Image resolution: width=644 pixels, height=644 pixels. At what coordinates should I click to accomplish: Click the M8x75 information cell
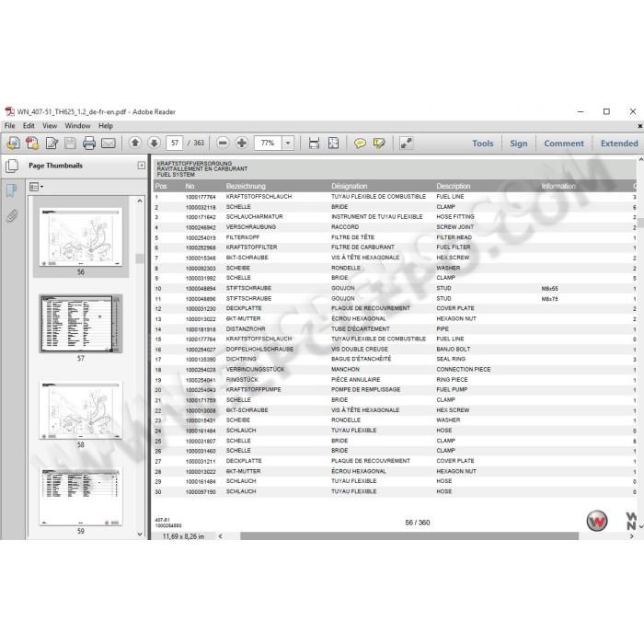coord(549,299)
